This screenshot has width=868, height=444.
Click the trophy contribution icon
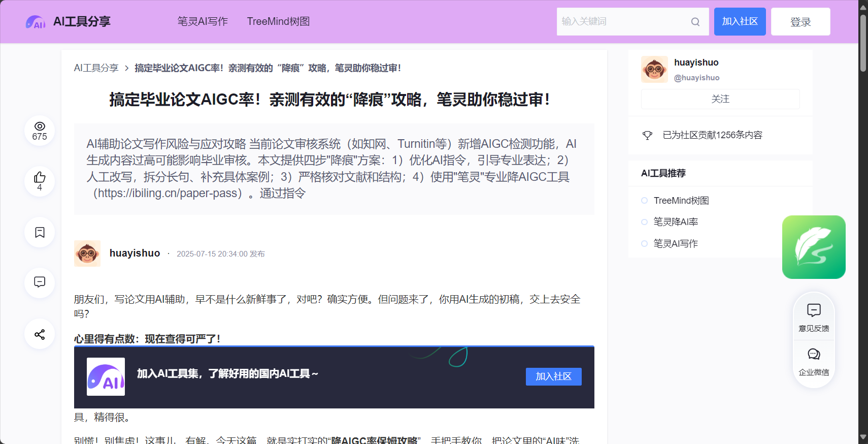[647, 135]
